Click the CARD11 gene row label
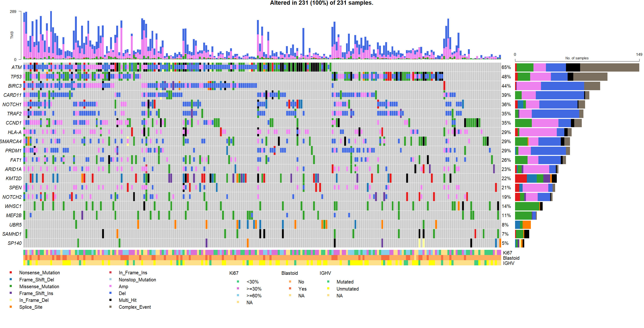Screen dimensions: 644x328 point(12,95)
